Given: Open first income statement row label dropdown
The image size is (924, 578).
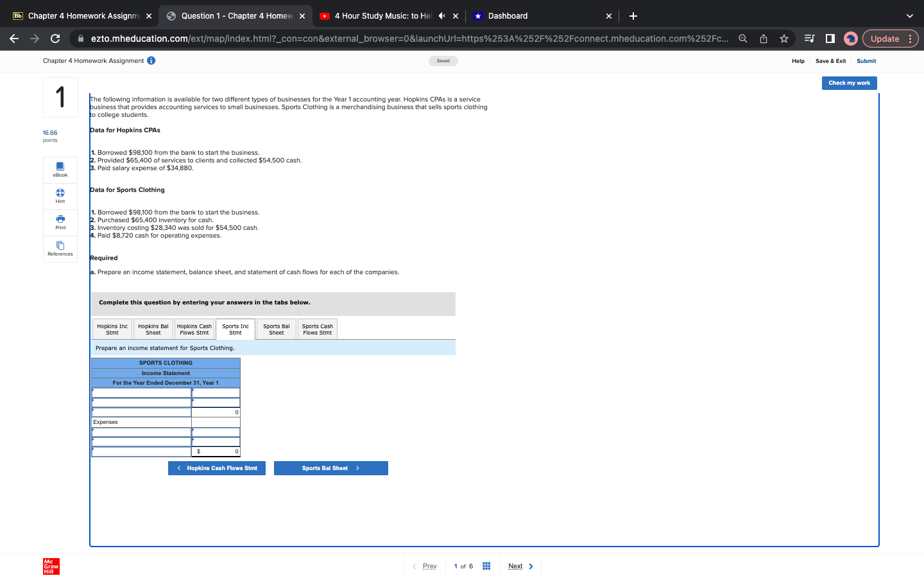Looking at the screenshot, I should 141,393.
